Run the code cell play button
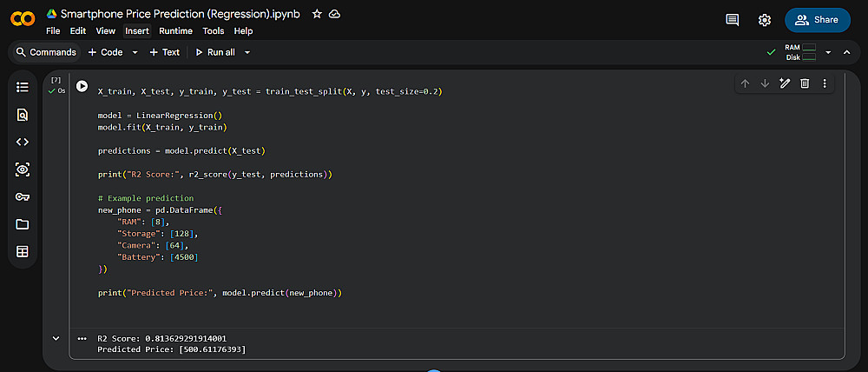Screen dimensions: 868x372 pyautogui.click(x=82, y=86)
